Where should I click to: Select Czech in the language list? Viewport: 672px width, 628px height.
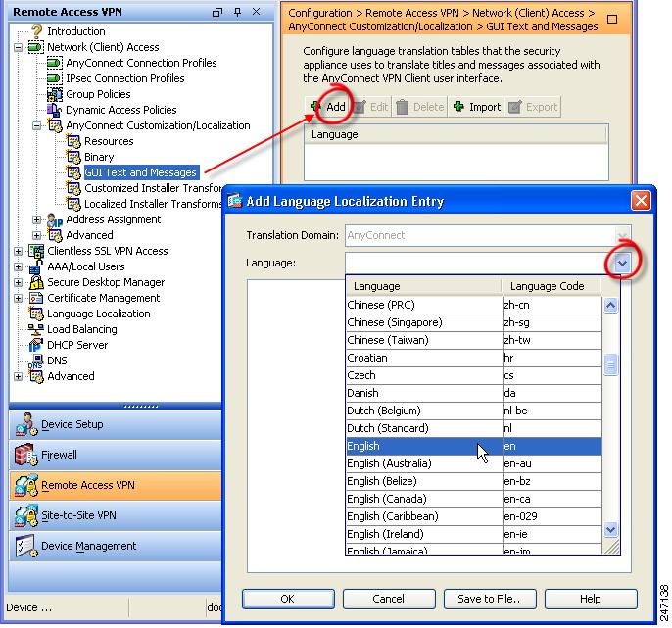click(x=473, y=375)
